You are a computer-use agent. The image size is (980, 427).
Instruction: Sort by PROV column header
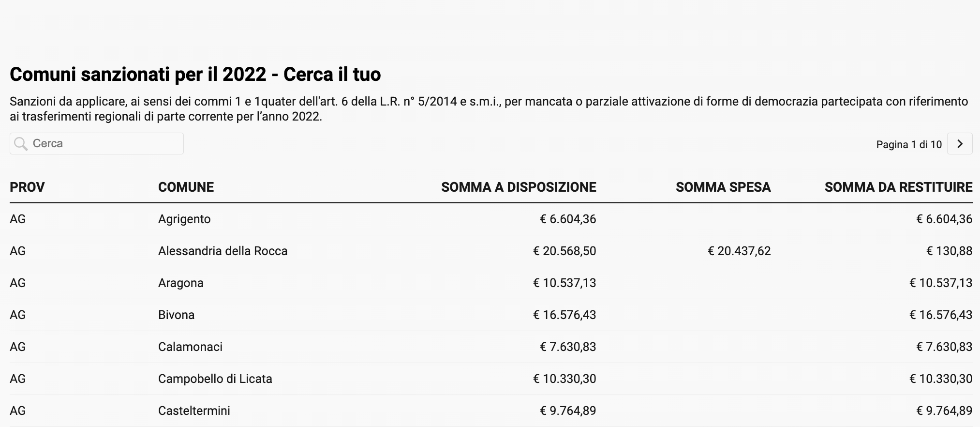[27, 187]
